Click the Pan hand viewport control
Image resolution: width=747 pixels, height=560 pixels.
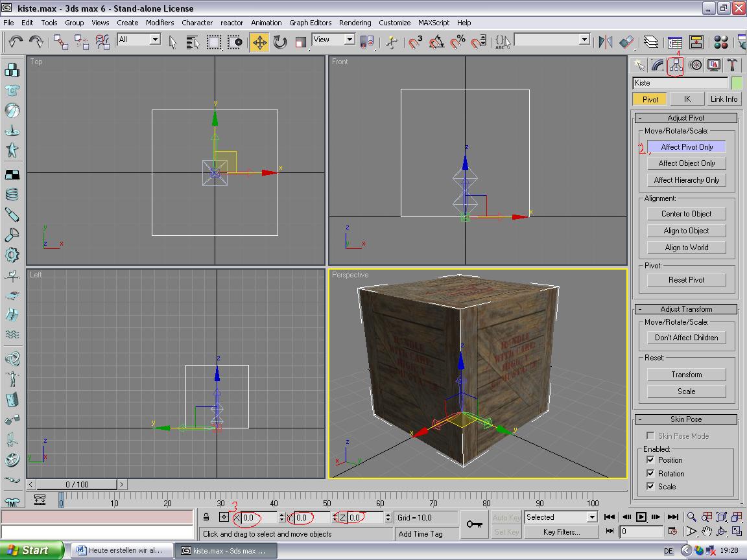pyautogui.click(x=707, y=531)
